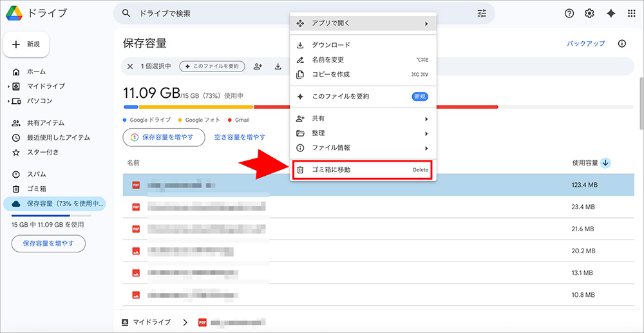Click the PDF icon of the 123.4 MB file
Screen dimensions: 644x333
tap(136, 186)
